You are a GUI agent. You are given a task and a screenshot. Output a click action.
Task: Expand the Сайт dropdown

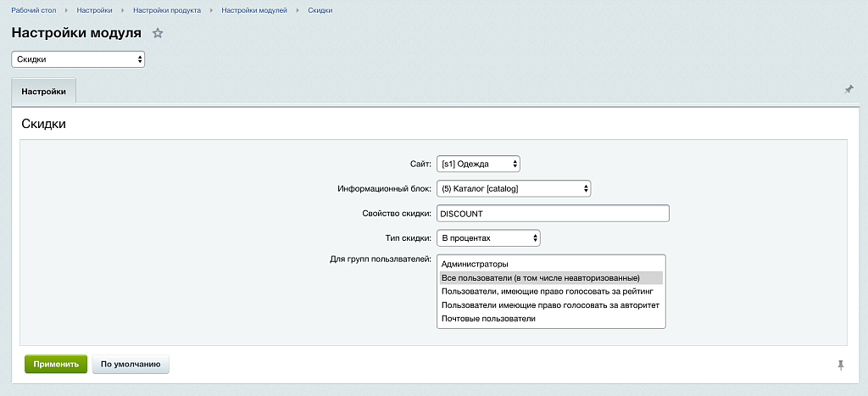tap(478, 164)
